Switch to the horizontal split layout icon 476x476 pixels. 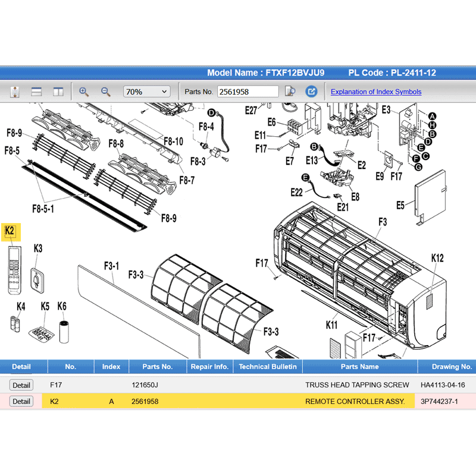coord(36,92)
